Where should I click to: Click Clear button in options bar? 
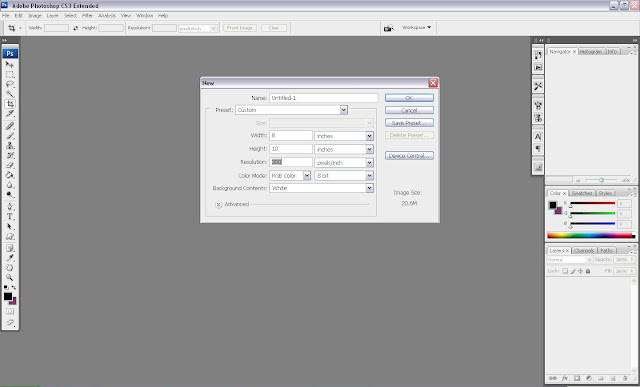pos(274,28)
